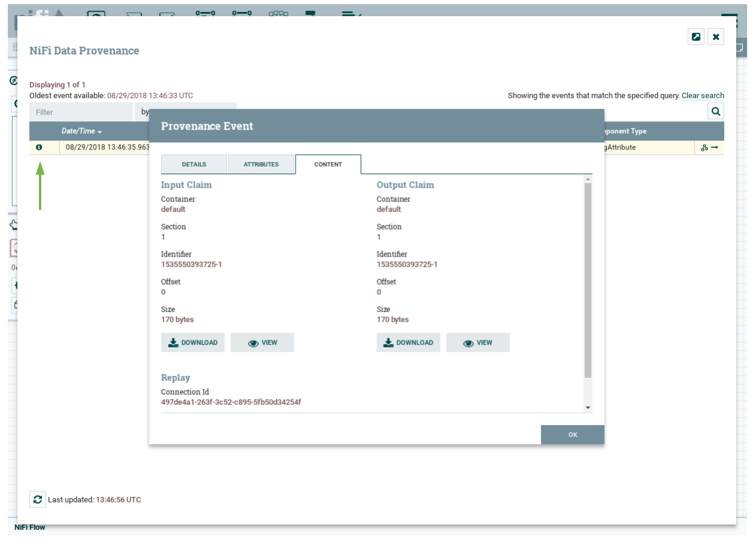Sort by the Date/Time column
Screen dimensions: 756x546
point(82,131)
